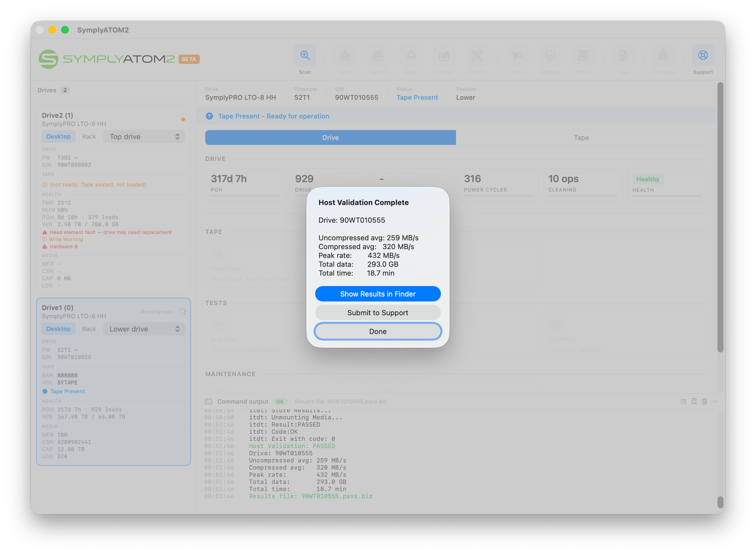Open the Lower drive position dropdown
Viewport: 756px width, 555px height.
(x=144, y=329)
